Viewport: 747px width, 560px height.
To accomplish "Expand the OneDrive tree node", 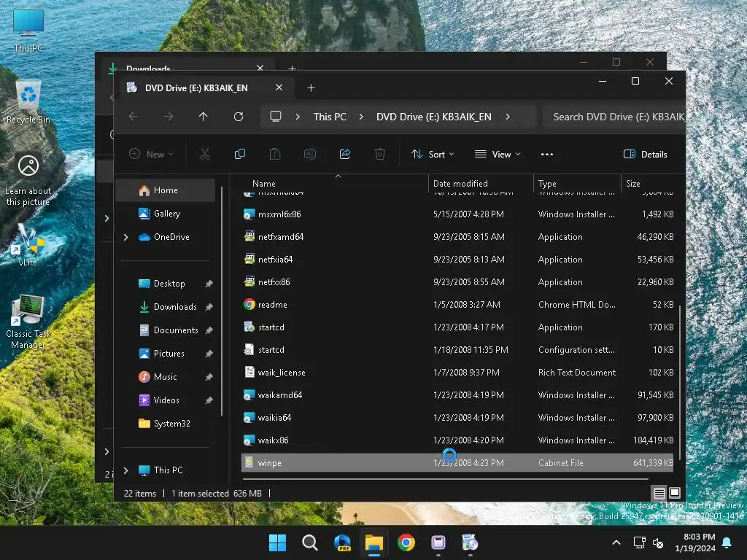I will click(125, 237).
